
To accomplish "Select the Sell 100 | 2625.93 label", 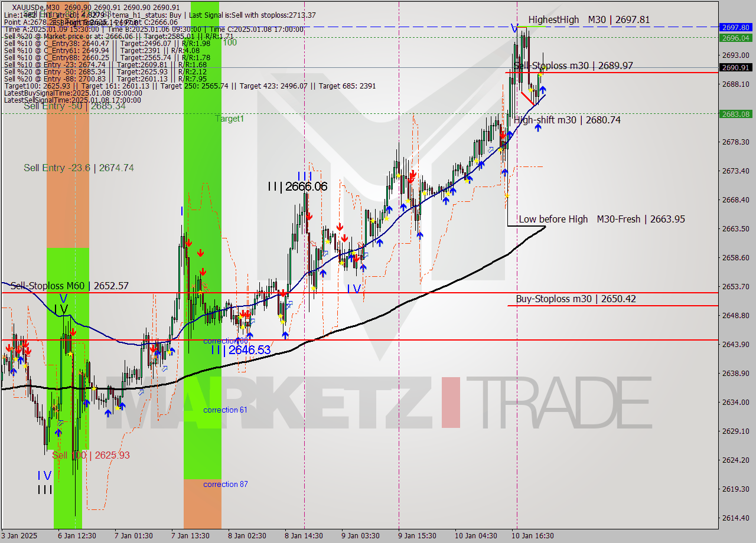I will click(91, 455).
